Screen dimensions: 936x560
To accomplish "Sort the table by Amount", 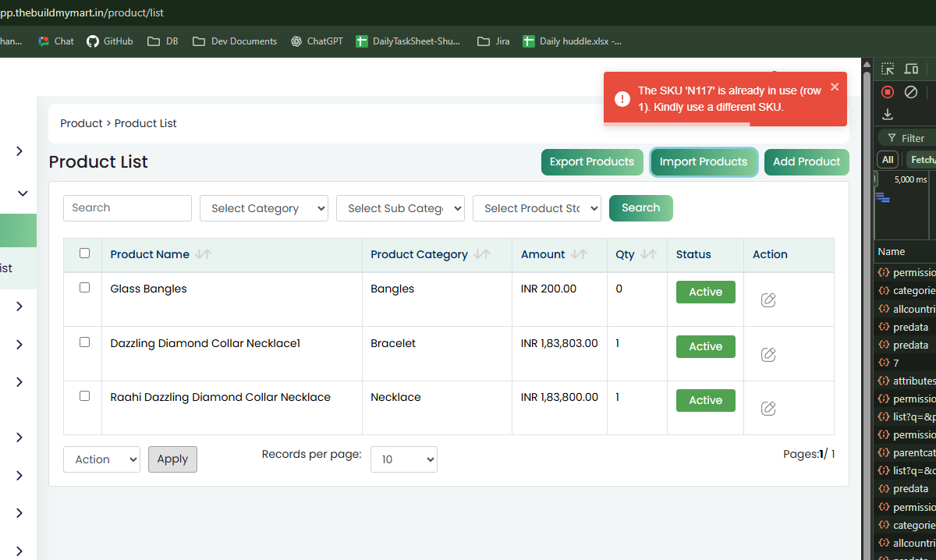I will click(x=579, y=254).
